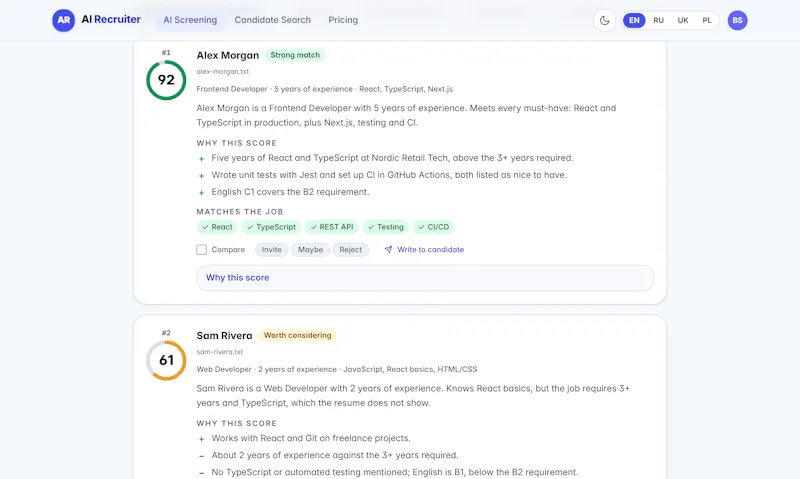Click the Works with React and Git bullet

point(311,438)
